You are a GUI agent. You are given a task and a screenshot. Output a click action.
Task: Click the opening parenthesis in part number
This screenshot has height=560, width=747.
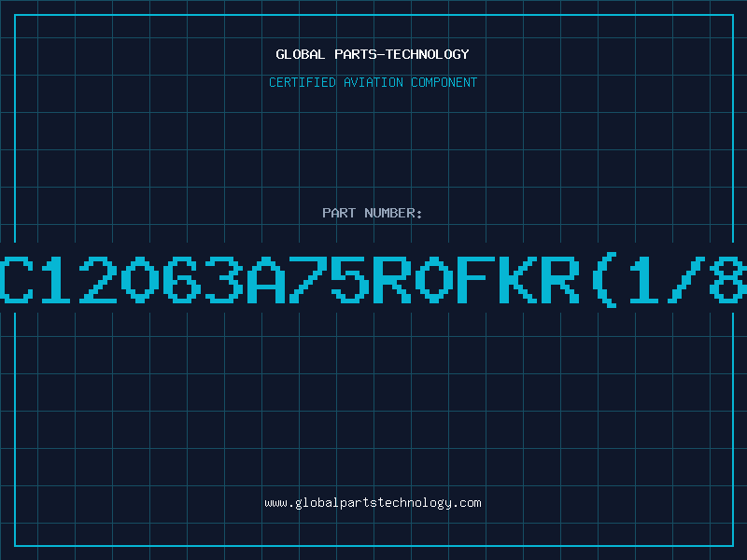[605, 280]
